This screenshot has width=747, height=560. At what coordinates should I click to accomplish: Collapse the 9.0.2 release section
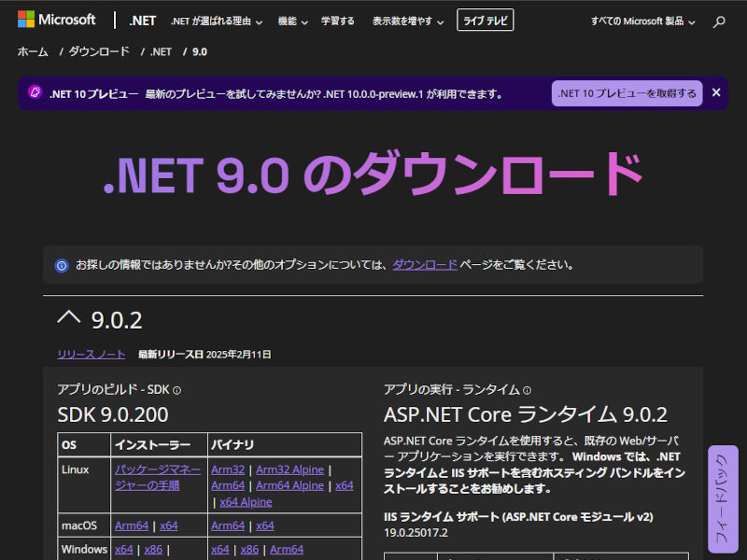(69, 318)
